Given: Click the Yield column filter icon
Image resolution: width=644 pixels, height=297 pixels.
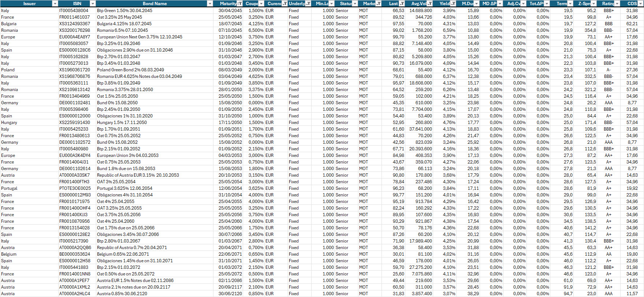Looking at the screenshot, I should [453, 4].
